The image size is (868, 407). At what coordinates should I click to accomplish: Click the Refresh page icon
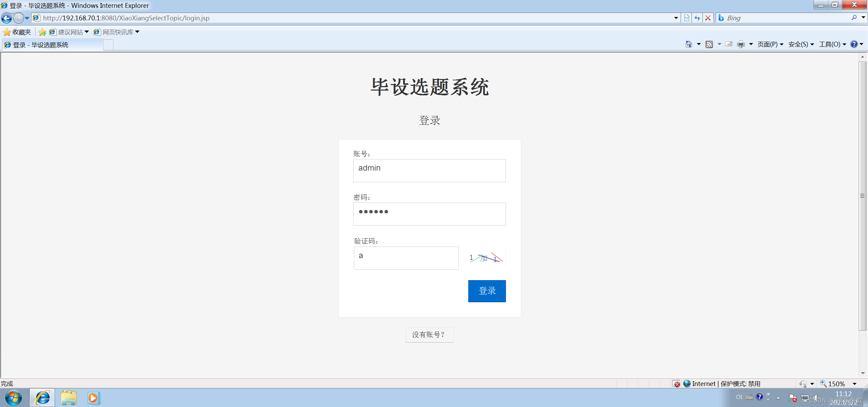(697, 18)
